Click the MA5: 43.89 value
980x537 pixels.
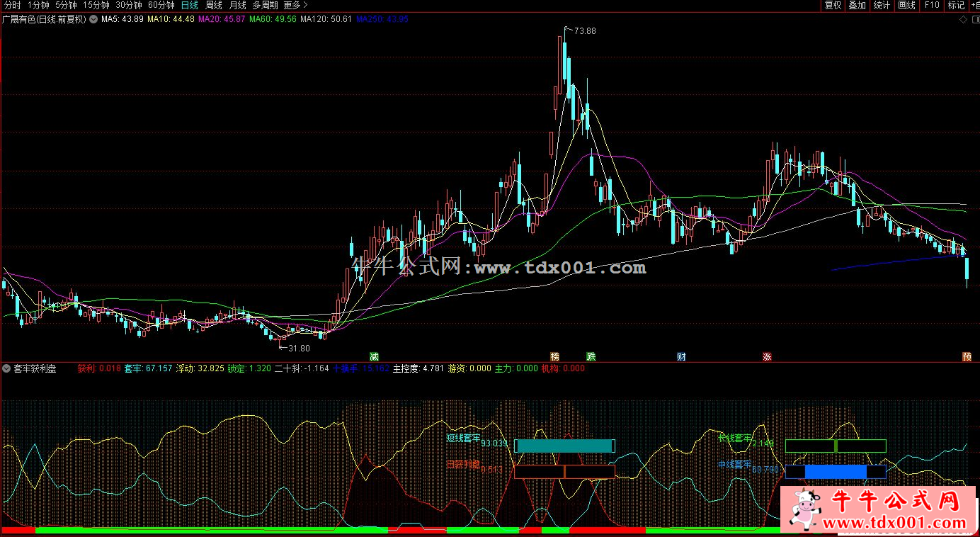coord(122,19)
